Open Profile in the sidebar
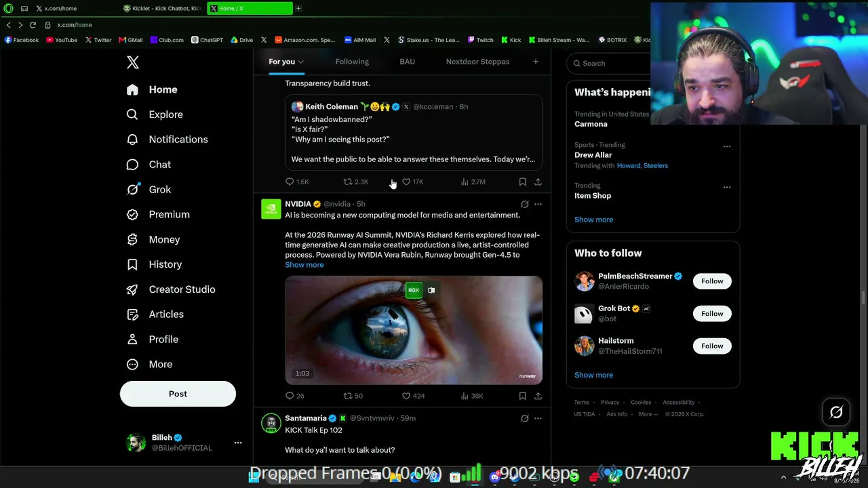The height and width of the screenshot is (488, 868). [153, 340]
